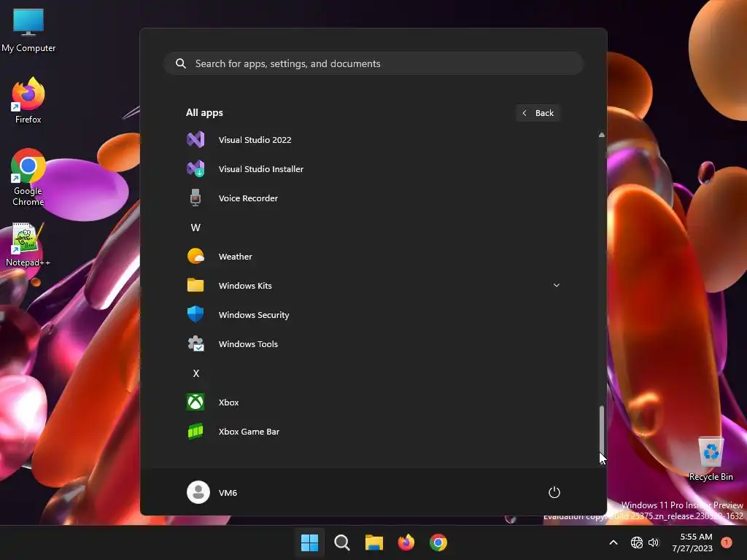Open File Explorer from the taskbar
Screen dimensions: 747x560
click(374, 542)
